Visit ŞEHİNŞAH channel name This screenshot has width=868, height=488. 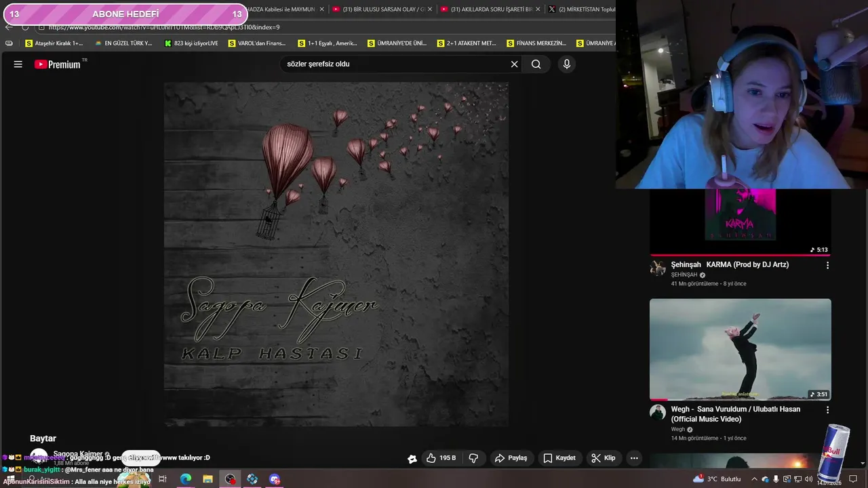[x=684, y=275]
